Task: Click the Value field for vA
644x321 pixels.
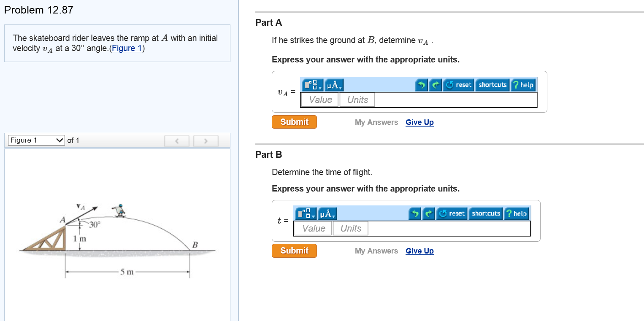Action: [320, 100]
